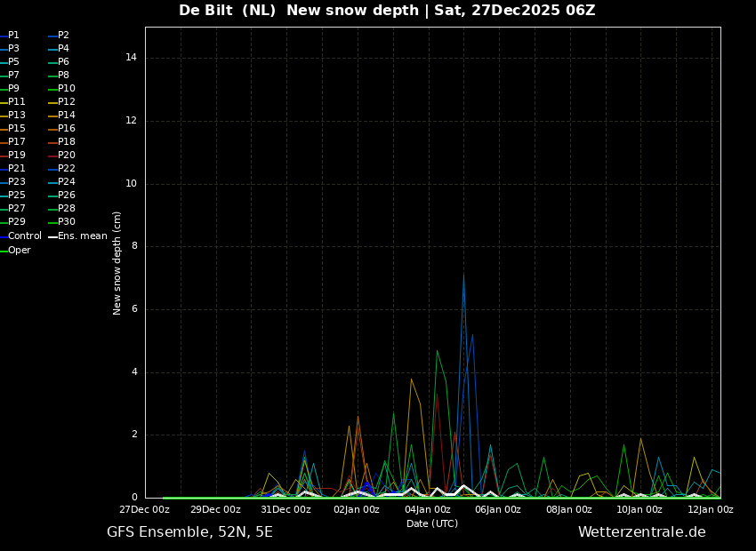Click the y-axis tick label 2
756x551 pixels.
pyautogui.click(x=134, y=435)
